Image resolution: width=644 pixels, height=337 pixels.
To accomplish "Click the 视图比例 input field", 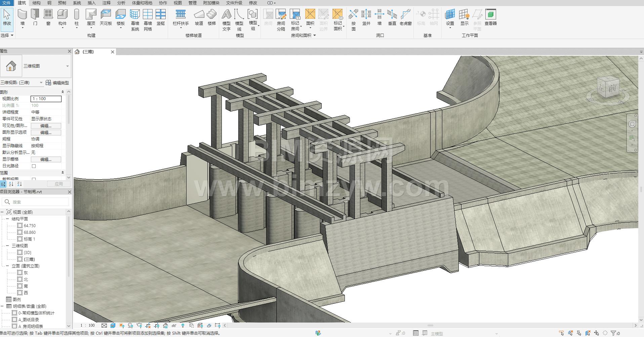I will [x=46, y=99].
